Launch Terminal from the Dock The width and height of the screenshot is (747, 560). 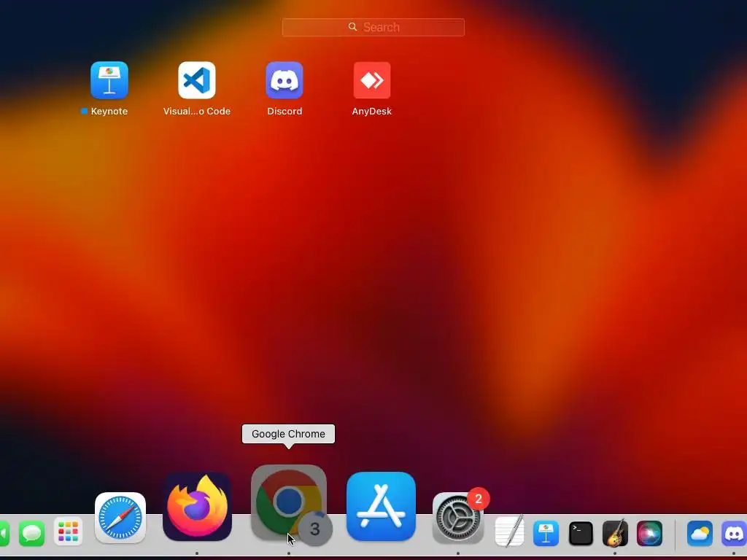click(581, 533)
